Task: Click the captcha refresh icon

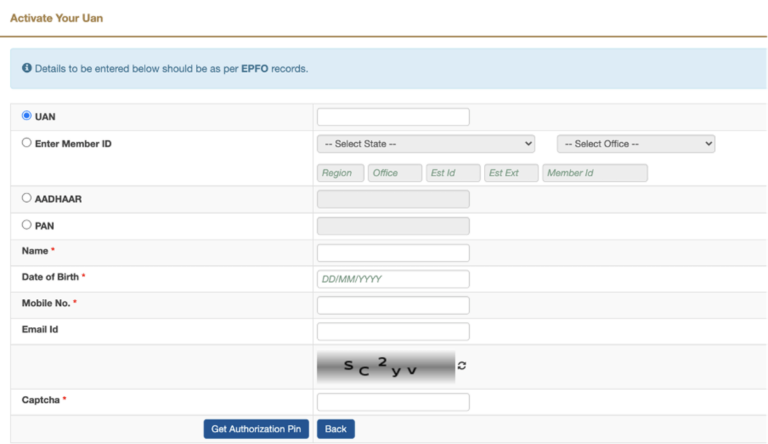Action: pos(462,366)
